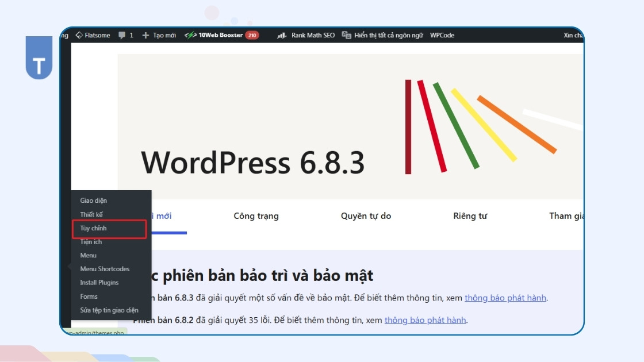Open Tiện ích widgets entry
Image resolution: width=644 pixels, height=362 pixels.
click(91, 242)
